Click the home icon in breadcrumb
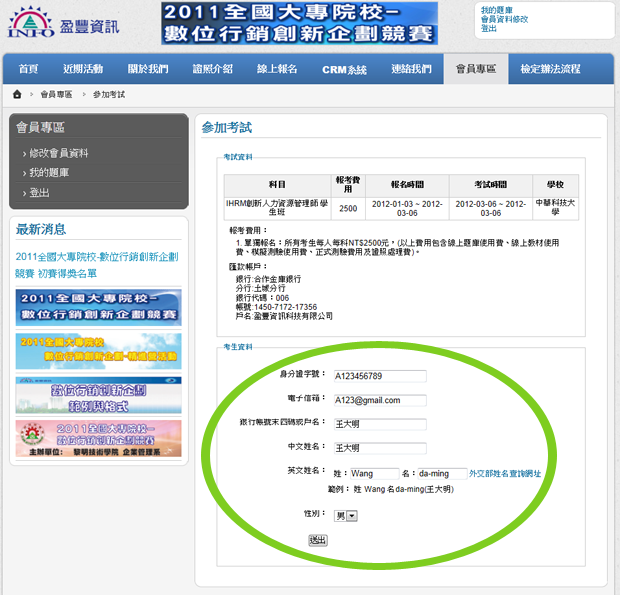Image resolution: width=620 pixels, height=595 pixels. point(18,94)
